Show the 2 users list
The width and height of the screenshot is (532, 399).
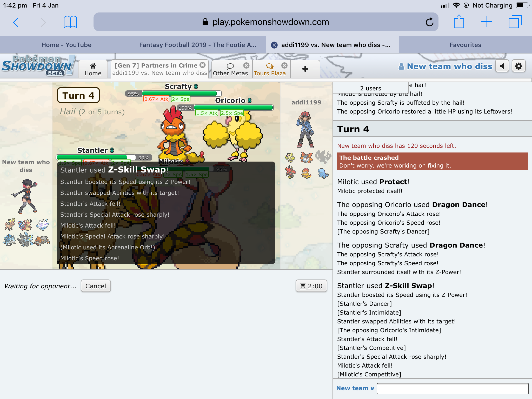point(371,88)
